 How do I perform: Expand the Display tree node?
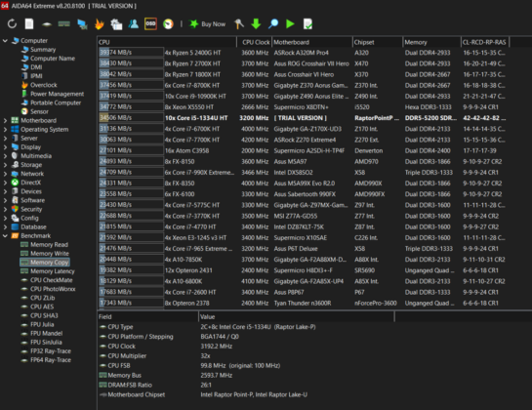pyautogui.click(x=5, y=147)
